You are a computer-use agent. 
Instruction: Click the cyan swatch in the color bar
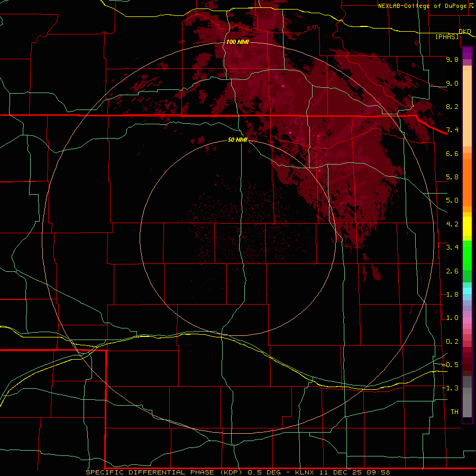click(x=467, y=291)
